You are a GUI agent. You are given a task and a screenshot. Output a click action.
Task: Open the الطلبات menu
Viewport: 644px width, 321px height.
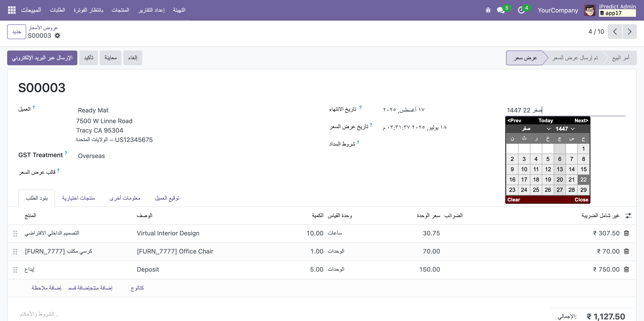[57, 10]
